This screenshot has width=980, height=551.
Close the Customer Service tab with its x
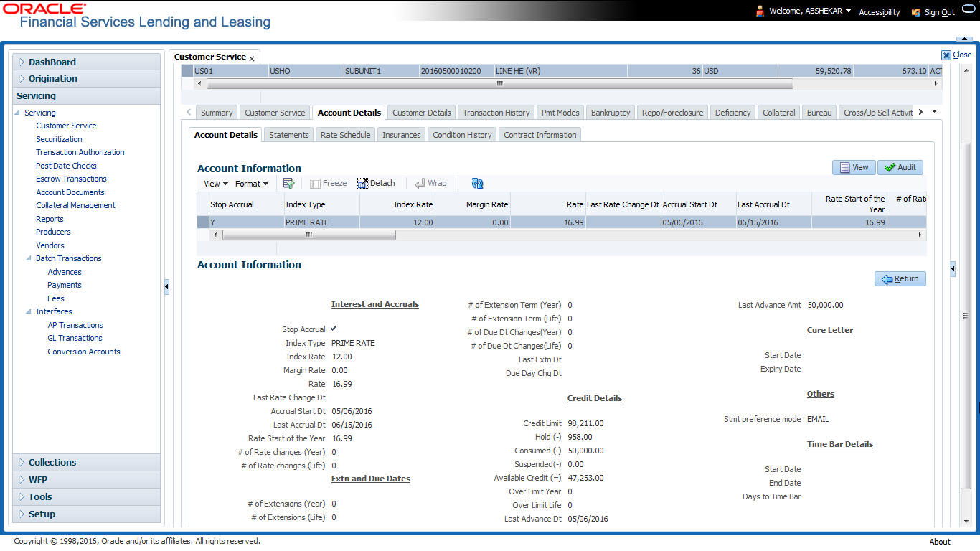tap(252, 58)
